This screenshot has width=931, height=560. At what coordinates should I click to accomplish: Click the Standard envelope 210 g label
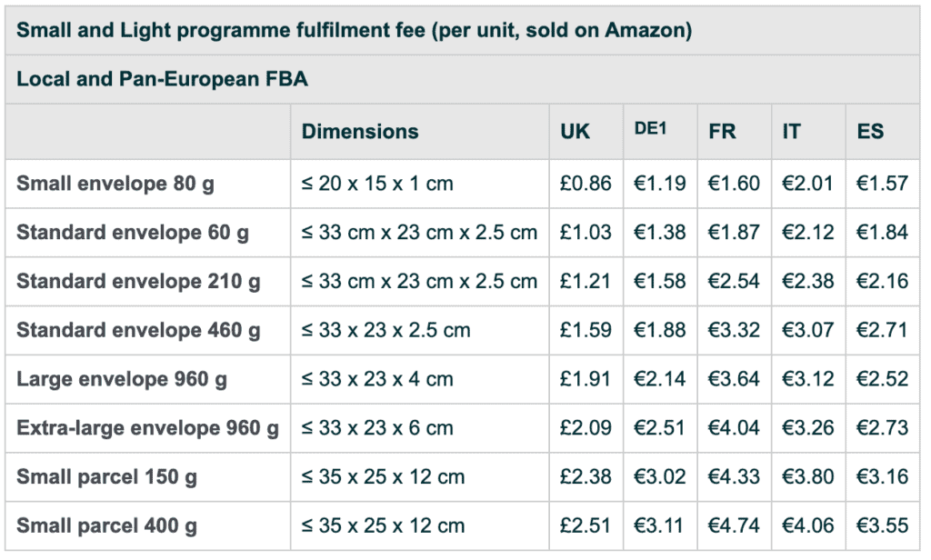coord(138,282)
